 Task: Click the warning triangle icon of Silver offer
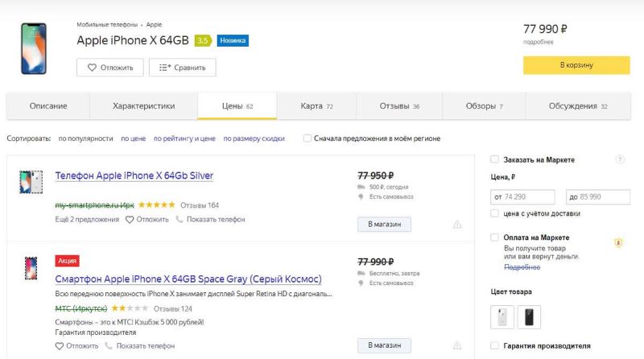point(457,225)
